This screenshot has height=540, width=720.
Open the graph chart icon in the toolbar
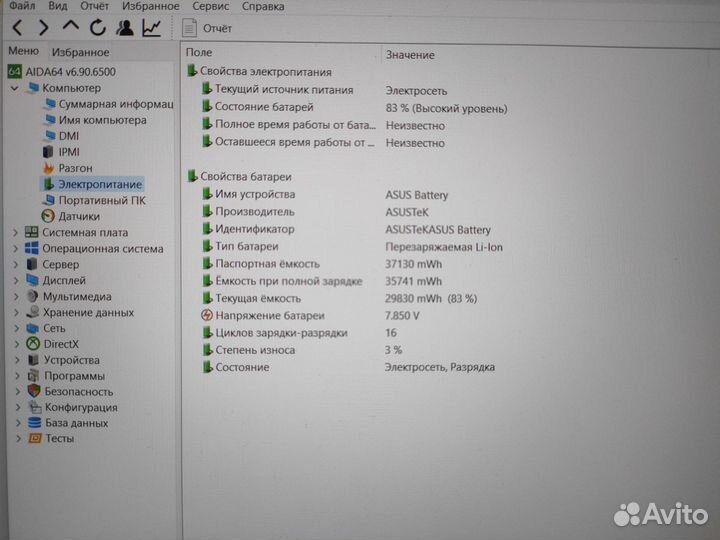(152, 28)
